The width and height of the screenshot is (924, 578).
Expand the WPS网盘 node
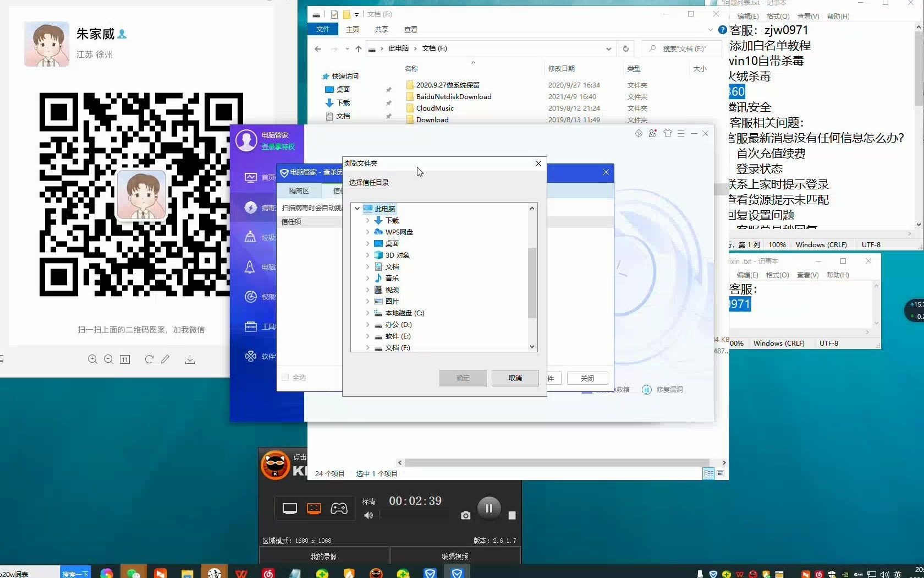pos(368,232)
